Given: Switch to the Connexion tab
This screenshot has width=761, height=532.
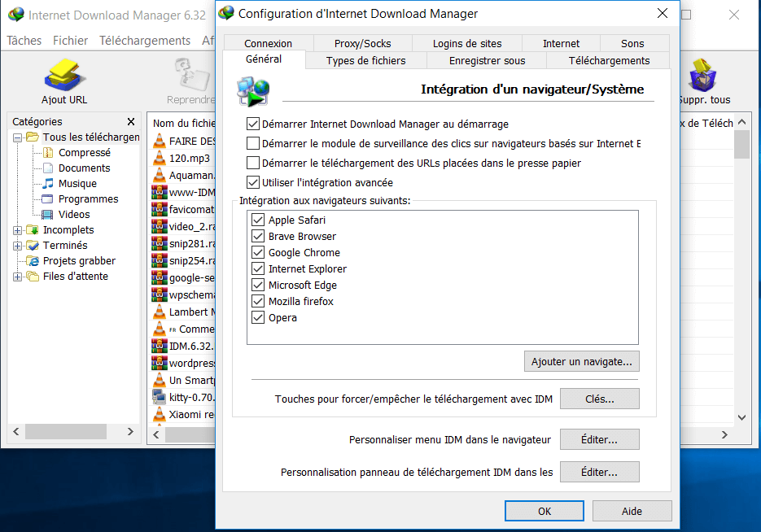Looking at the screenshot, I should coord(269,44).
